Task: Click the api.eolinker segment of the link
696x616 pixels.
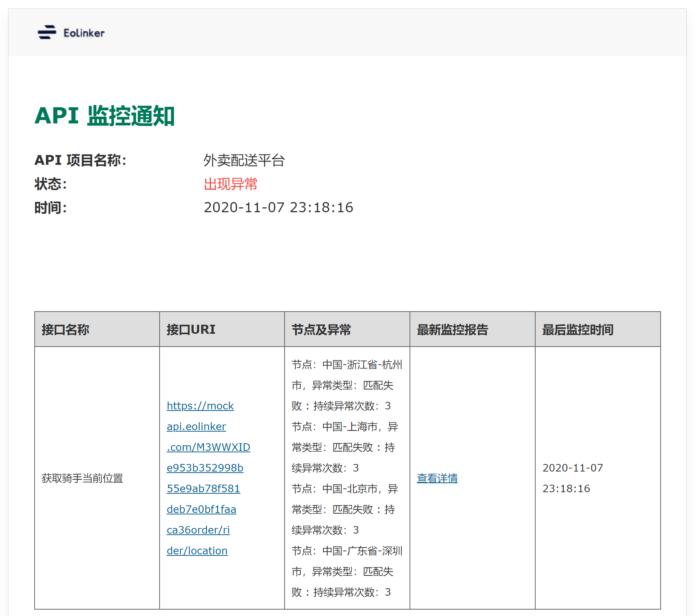Action: [x=196, y=426]
